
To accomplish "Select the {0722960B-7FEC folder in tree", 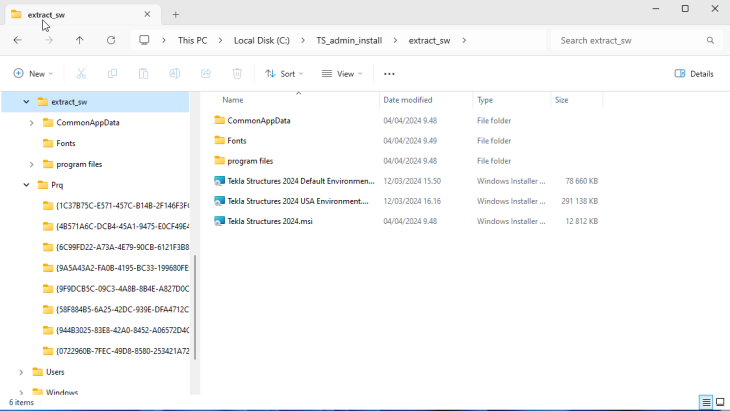I will pos(122,351).
